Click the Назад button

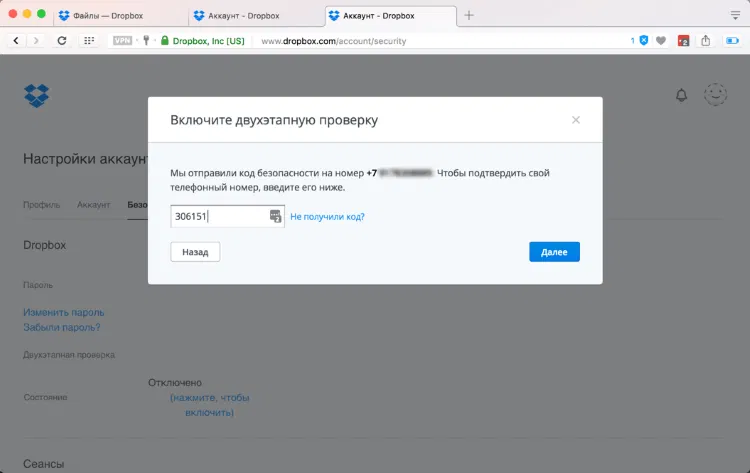point(195,252)
